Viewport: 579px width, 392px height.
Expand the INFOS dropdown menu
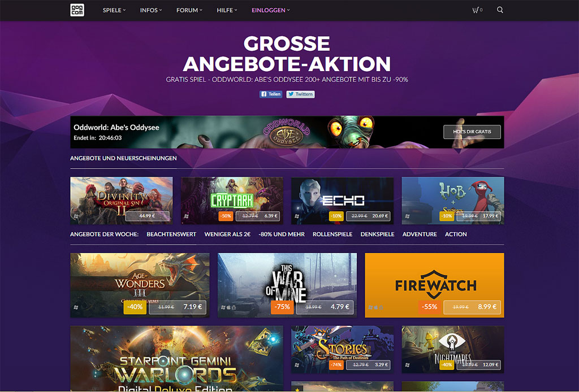[151, 10]
